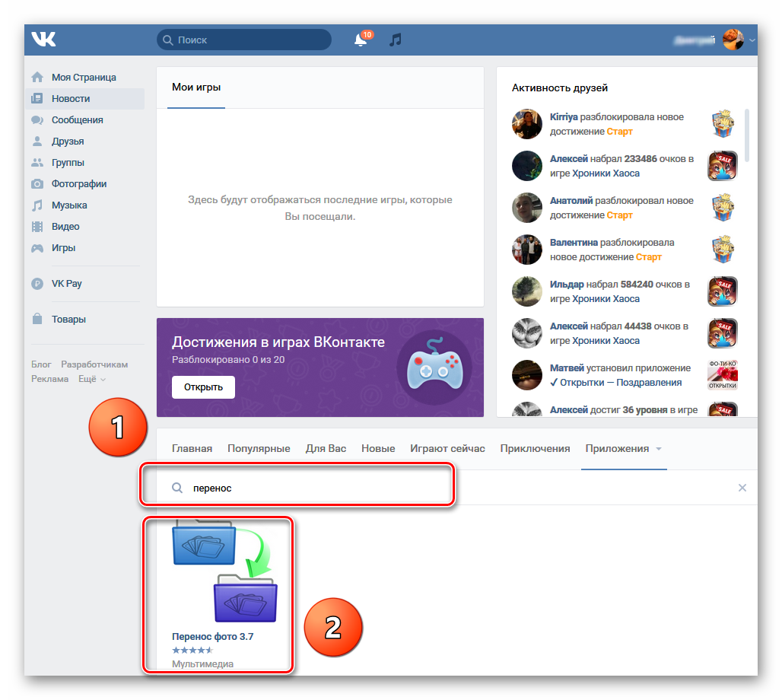Open Kirriya's avatar in friends activity
The width and height of the screenshot is (782, 700).
(x=526, y=124)
